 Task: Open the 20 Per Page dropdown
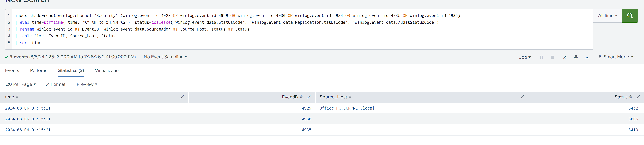[x=21, y=84]
